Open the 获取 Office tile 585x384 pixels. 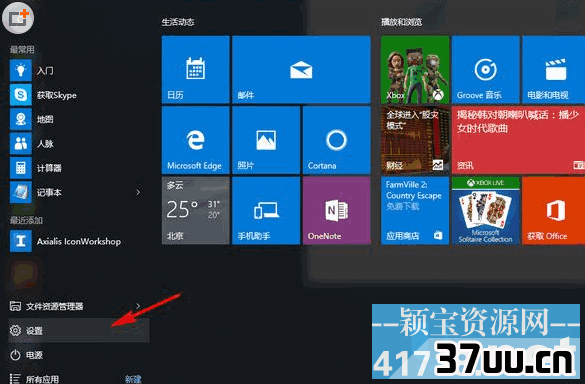click(x=554, y=210)
